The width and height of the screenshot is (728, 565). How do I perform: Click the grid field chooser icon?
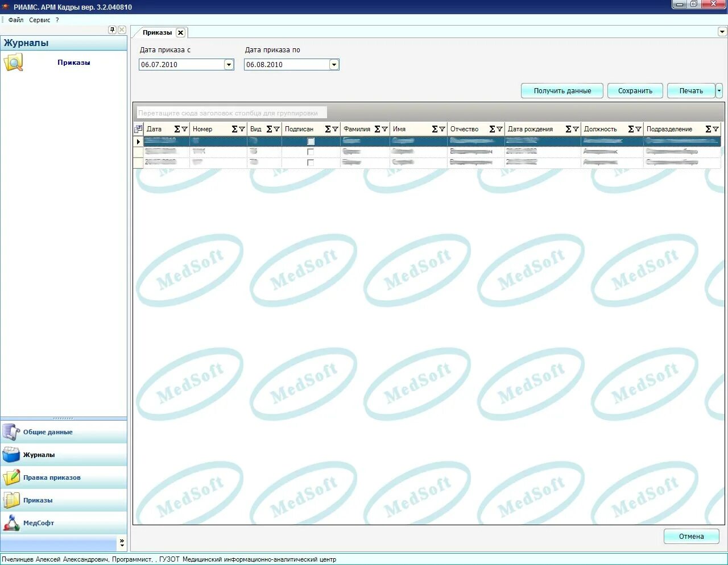tap(138, 129)
